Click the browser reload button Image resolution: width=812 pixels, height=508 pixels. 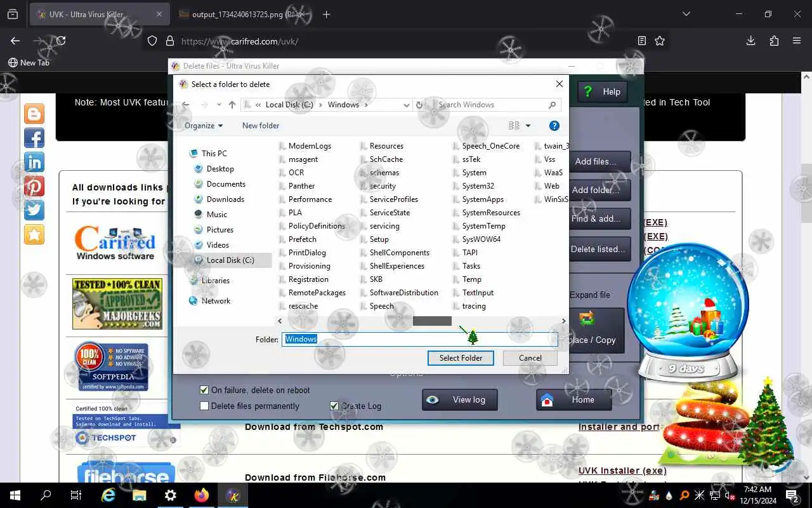(61, 41)
